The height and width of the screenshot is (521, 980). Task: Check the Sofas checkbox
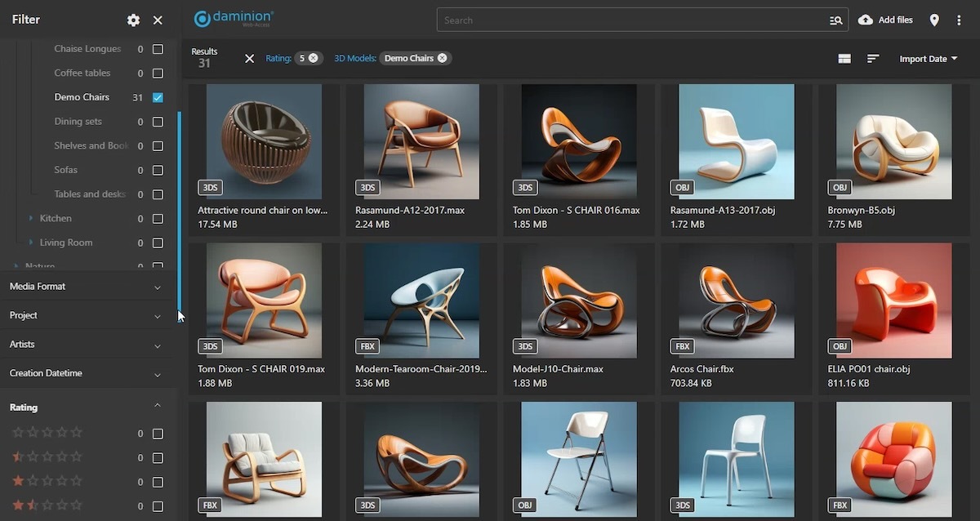(x=158, y=171)
